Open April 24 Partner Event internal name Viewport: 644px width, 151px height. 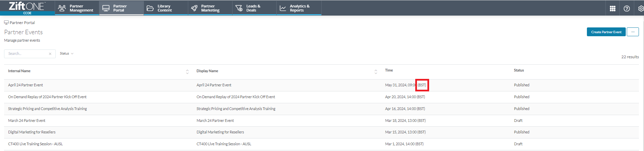(x=25, y=85)
